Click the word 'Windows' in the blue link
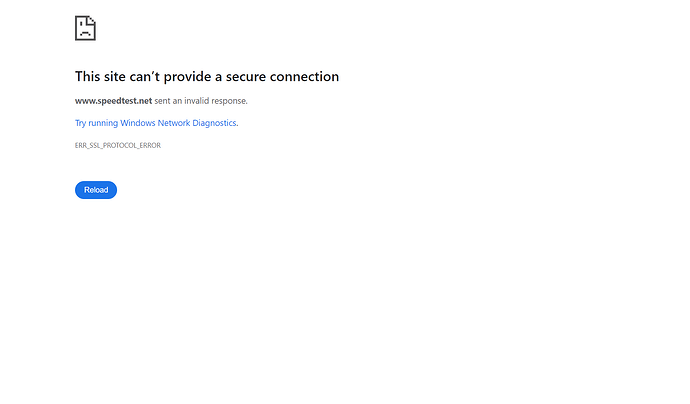690x404 pixels. click(x=138, y=123)
